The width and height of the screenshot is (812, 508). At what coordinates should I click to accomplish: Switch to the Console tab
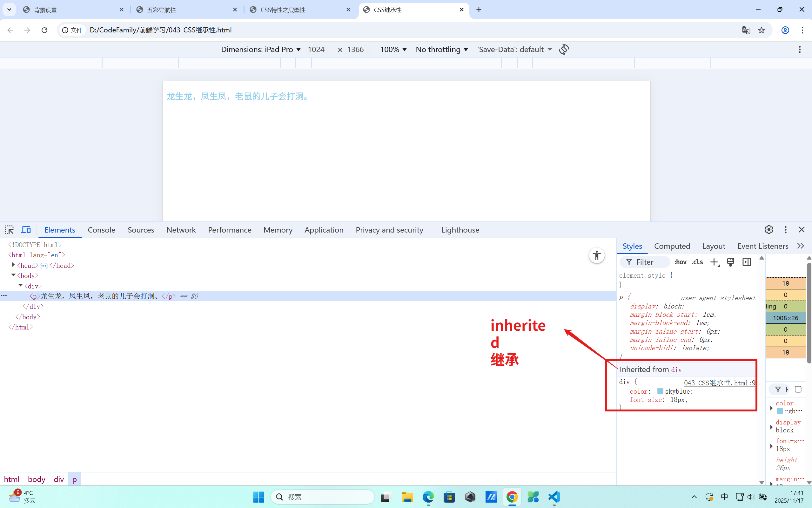(101, 230)
